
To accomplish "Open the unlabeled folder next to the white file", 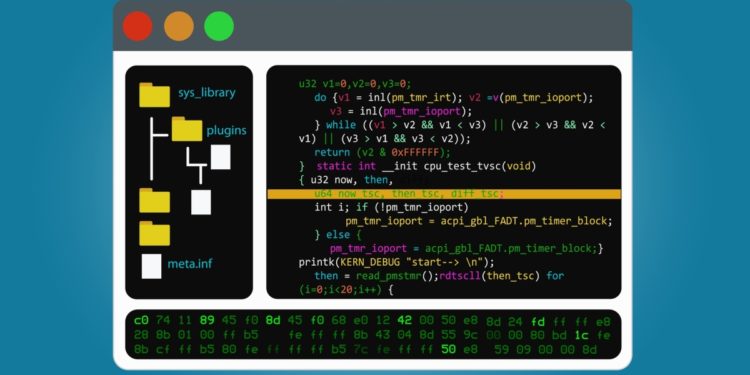I will pos(154,200).
